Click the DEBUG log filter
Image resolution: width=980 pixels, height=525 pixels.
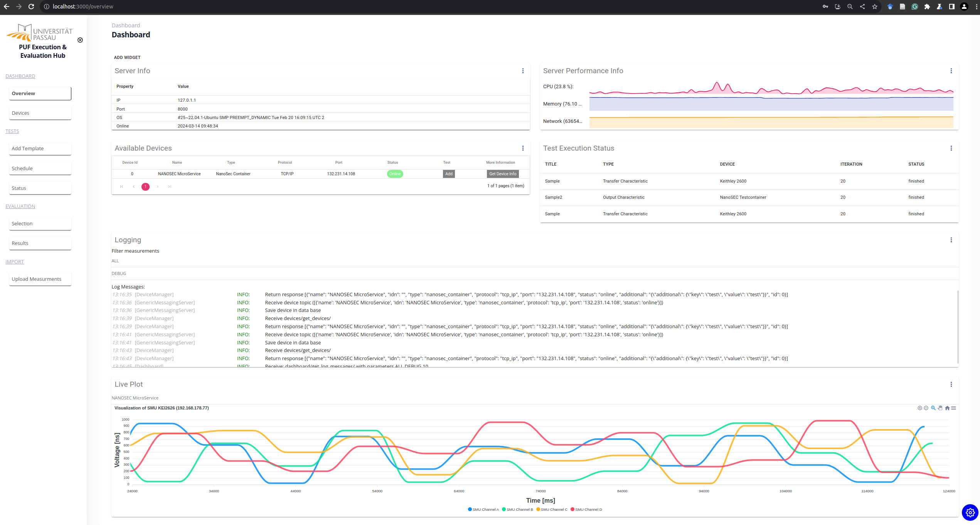pos(119,273)
